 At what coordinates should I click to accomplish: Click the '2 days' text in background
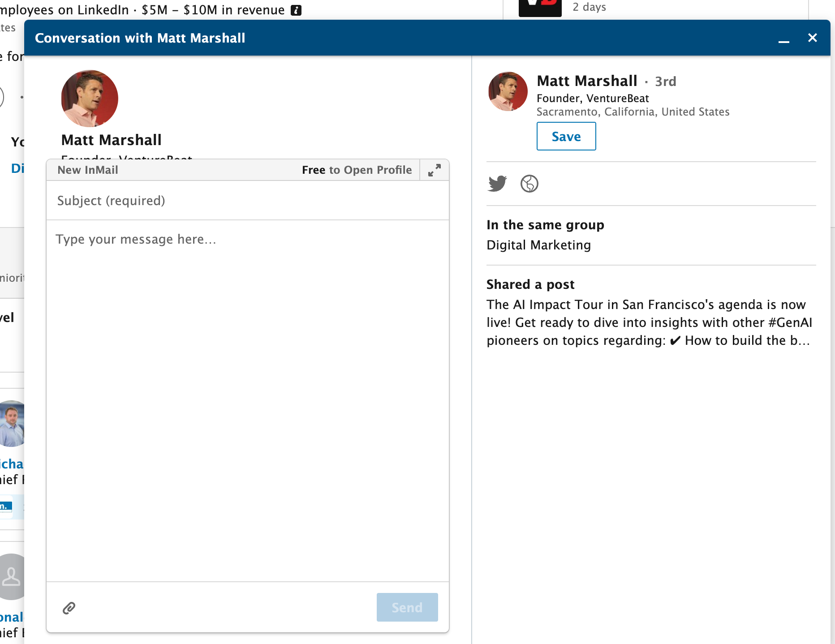click(x=589, y=7)
